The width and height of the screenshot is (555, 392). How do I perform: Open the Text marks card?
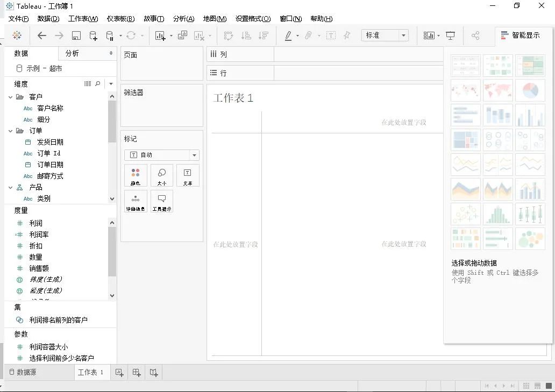point(188,175)
